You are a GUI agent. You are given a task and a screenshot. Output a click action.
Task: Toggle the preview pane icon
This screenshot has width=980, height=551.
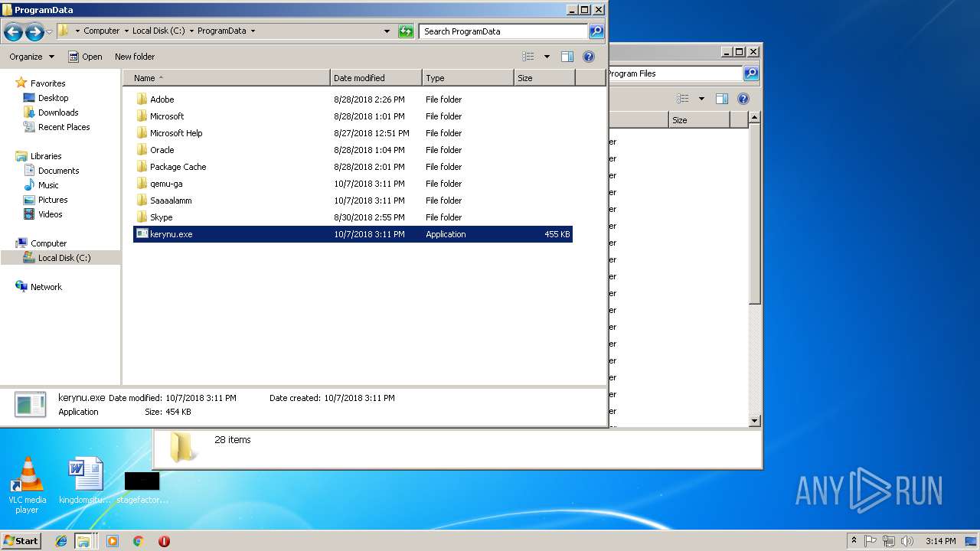tap(567, 57)
